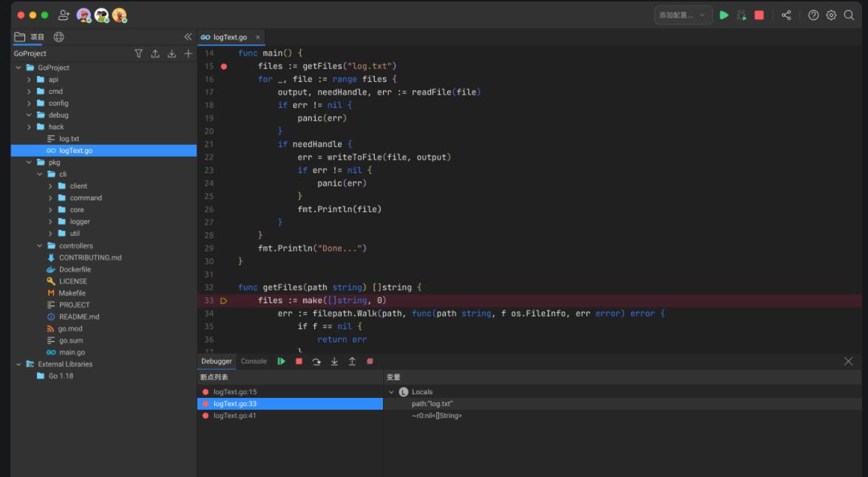Open the filter icon in project panel

point(138,53)
